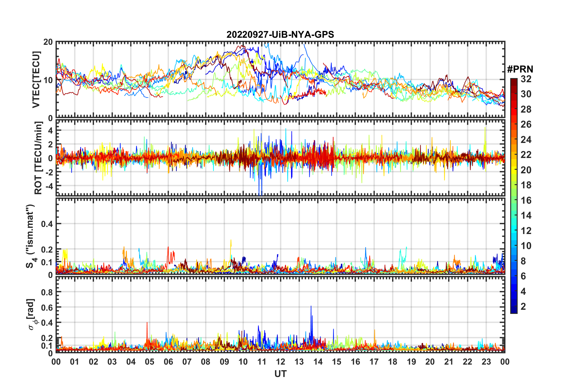Click colorbar tick label 16

(x=526, y=200)
